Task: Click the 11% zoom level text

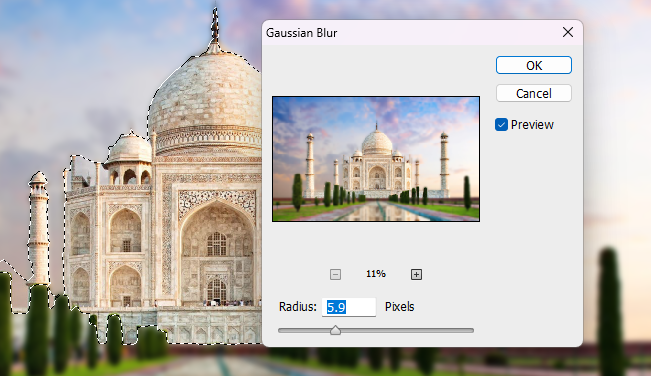Action: 376,274
